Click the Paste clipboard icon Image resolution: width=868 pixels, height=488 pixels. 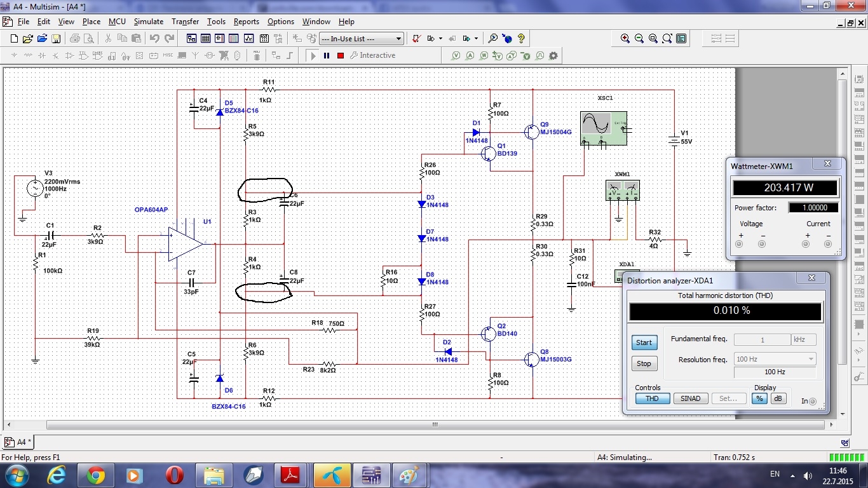(136, 39)
